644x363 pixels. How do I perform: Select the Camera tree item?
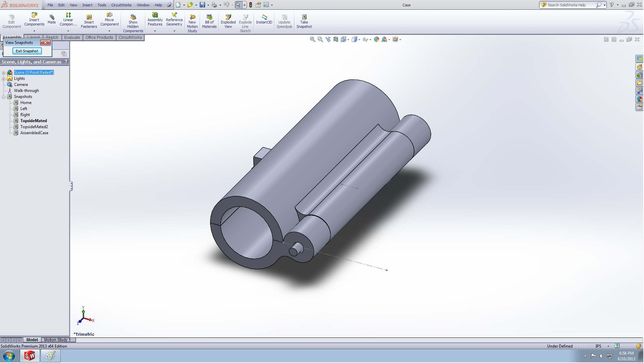pos(21,85)
